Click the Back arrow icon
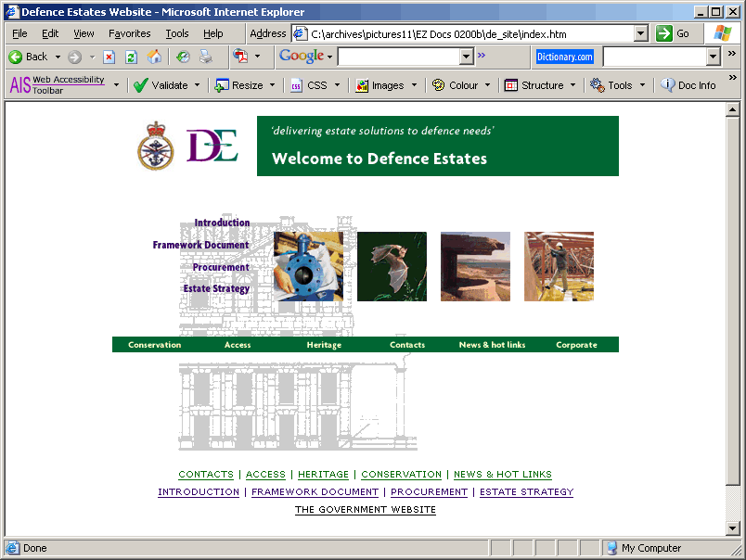The height and width of the screenshot is (560, 746). 15,57
